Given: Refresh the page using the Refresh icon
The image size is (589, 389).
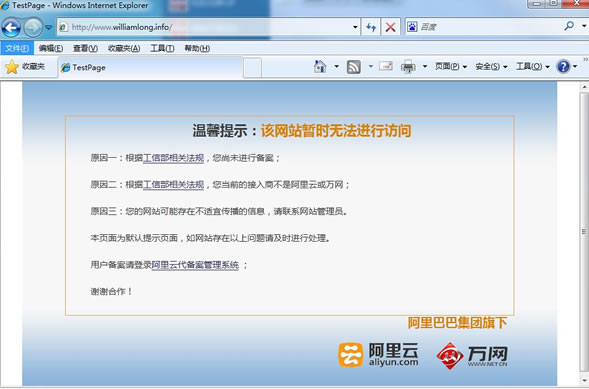Looking at the screenshot, I should (x=371, y=27).
